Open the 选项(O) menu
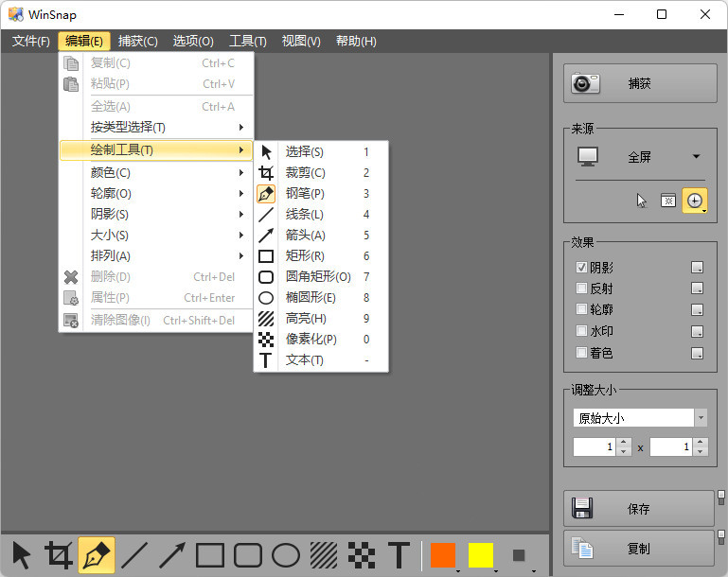The image size is (728, 577). click(193, 42)
